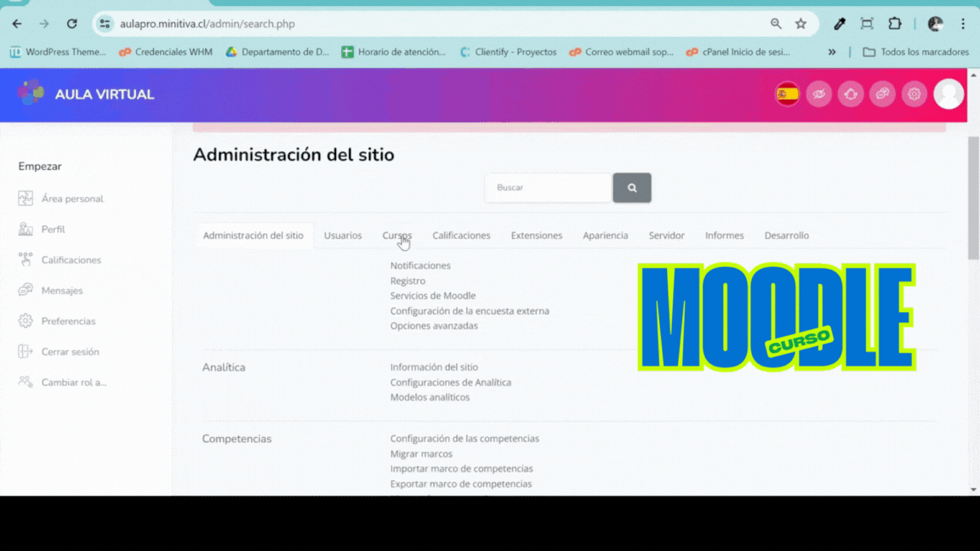
Task: Open the Todos los marcadores bookmarks folder
Action: tap(915, 52)
